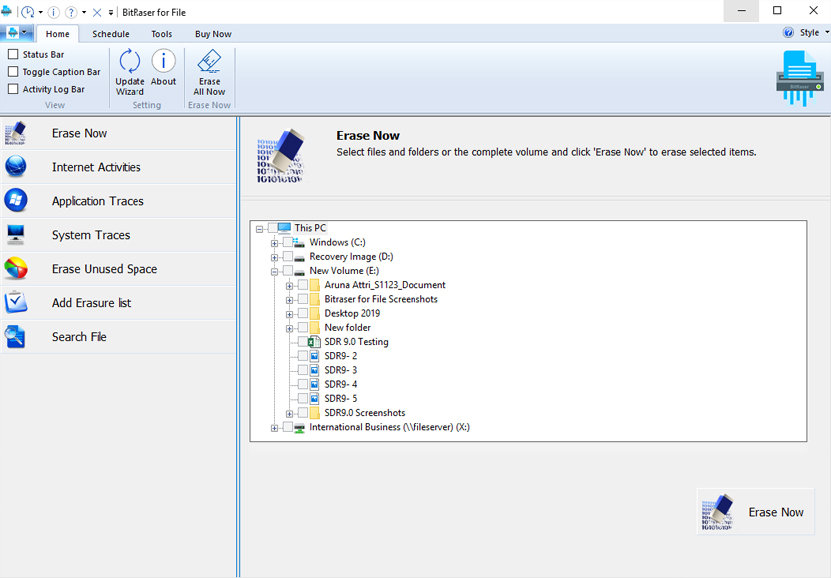This screenshot has height=578, width=831.
Task: Open the Style dropdown menu
Action: point(814,32)
